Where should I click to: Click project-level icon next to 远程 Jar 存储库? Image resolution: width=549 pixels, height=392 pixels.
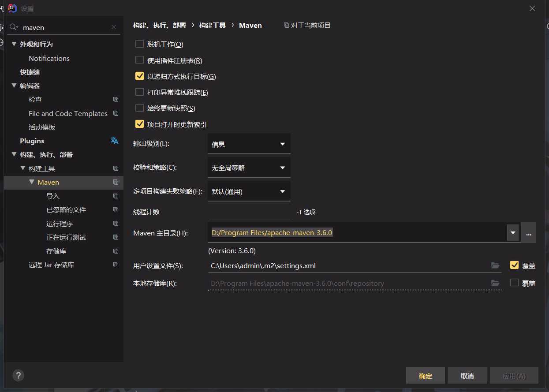pos(116,265)
